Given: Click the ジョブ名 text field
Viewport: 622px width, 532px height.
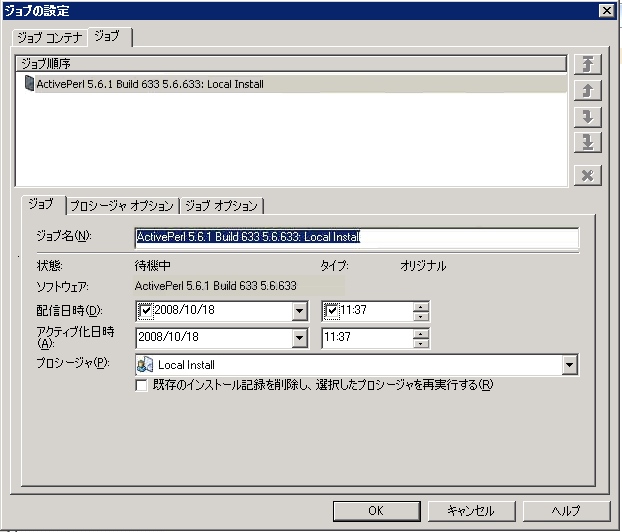Looking at the screenshot, I should (357, 237).
